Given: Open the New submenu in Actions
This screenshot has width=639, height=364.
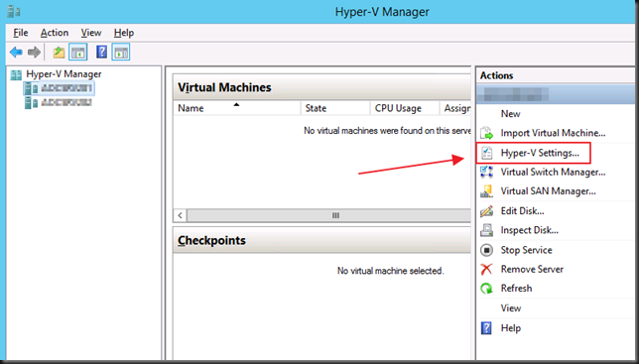Looking at the screenshot, I should pos(511,114).
